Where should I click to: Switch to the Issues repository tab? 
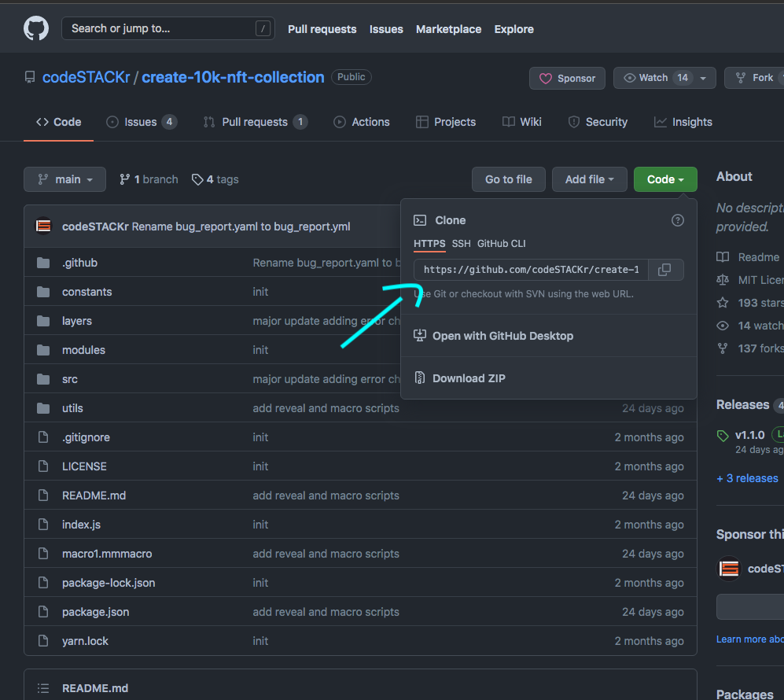tap(142, 122)
